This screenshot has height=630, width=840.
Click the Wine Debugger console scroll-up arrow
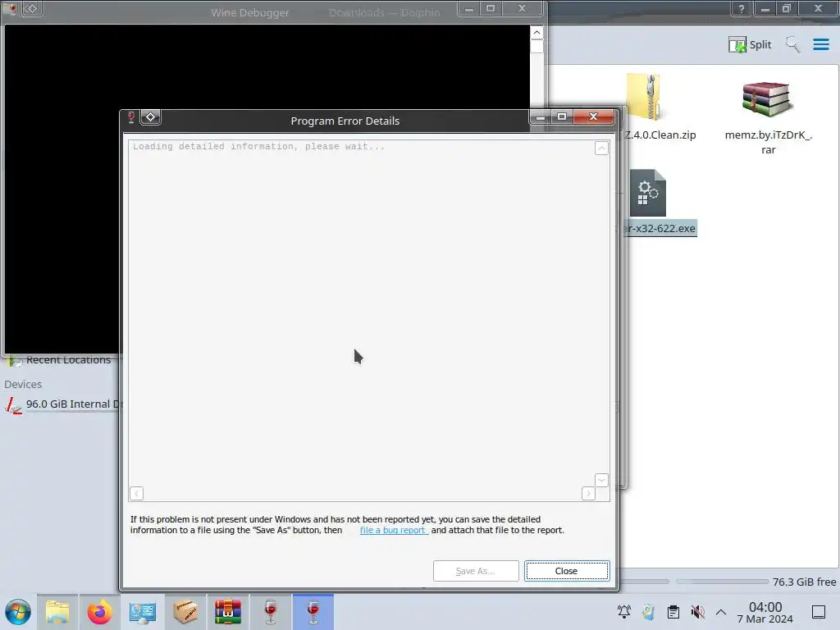(x=536, y=33)
